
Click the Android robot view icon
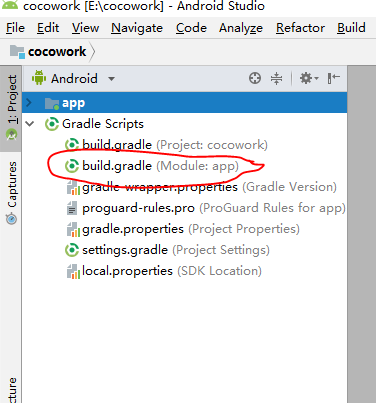pos(39,78)
